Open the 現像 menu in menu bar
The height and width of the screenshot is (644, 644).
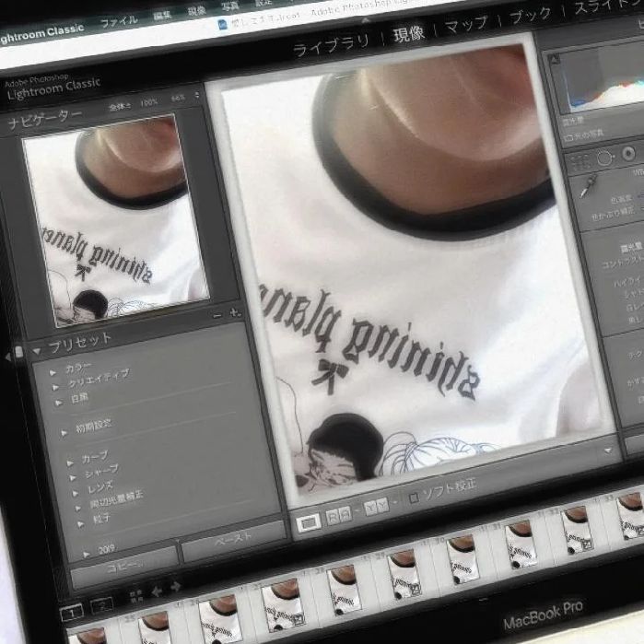click(197, 11)
